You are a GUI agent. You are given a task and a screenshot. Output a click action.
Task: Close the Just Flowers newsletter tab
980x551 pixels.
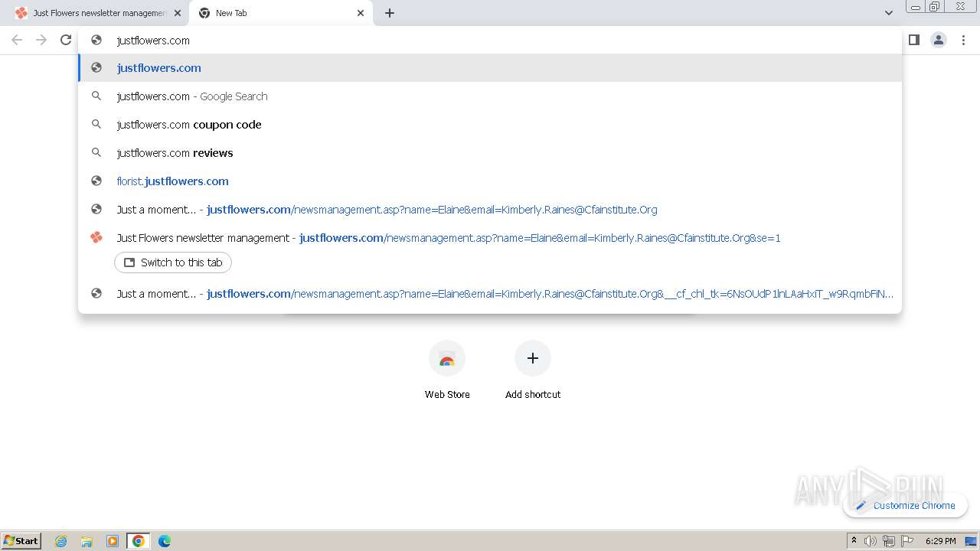click(x=178, y=13)
